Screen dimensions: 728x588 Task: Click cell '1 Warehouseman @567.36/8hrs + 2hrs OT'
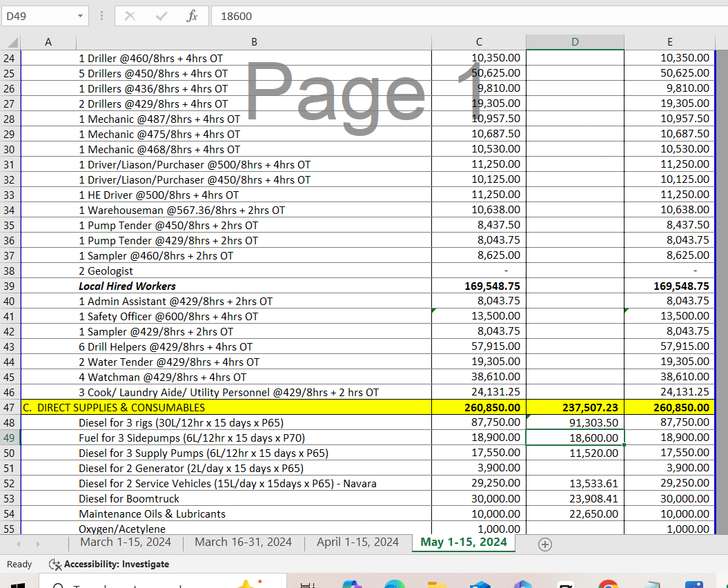pos(254,210)
